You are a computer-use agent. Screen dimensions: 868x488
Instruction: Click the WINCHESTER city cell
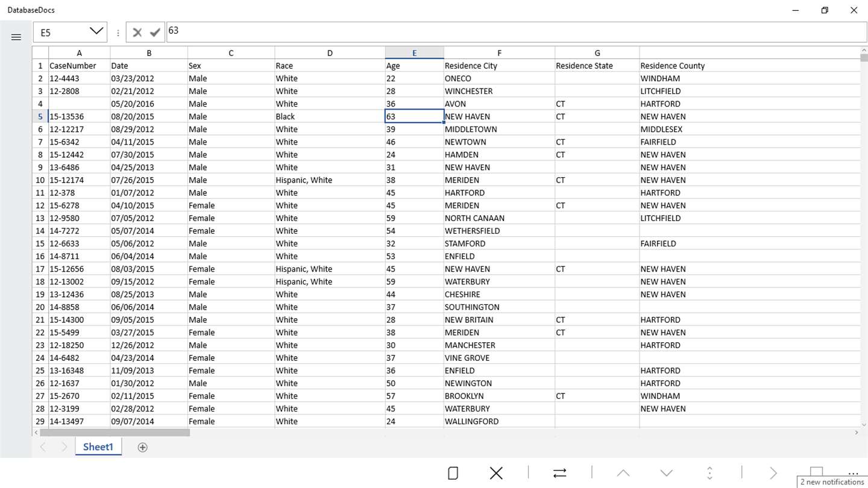tap(499, 91)
